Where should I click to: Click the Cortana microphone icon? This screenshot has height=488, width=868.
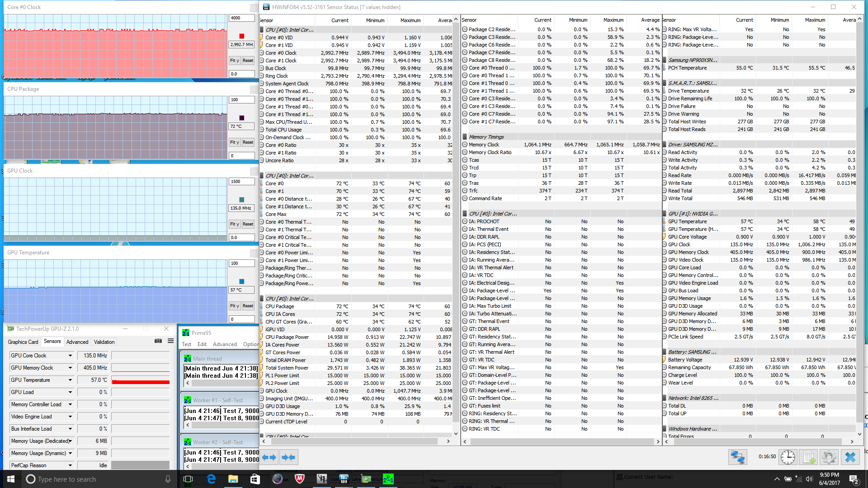click(x=168, y=479)
